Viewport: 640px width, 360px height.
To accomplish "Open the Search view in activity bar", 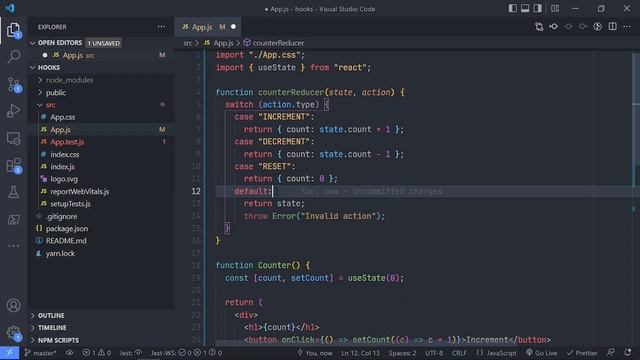I will point(13,56).
